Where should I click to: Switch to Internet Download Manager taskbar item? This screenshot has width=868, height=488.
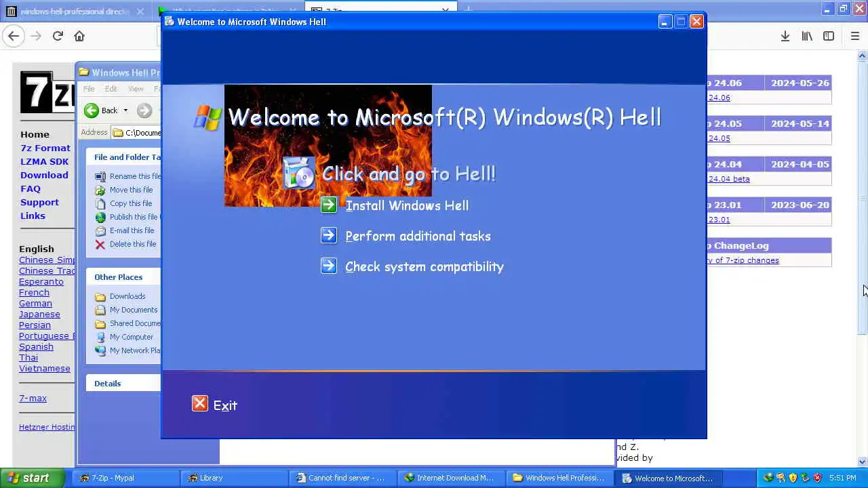pos(452,478)
